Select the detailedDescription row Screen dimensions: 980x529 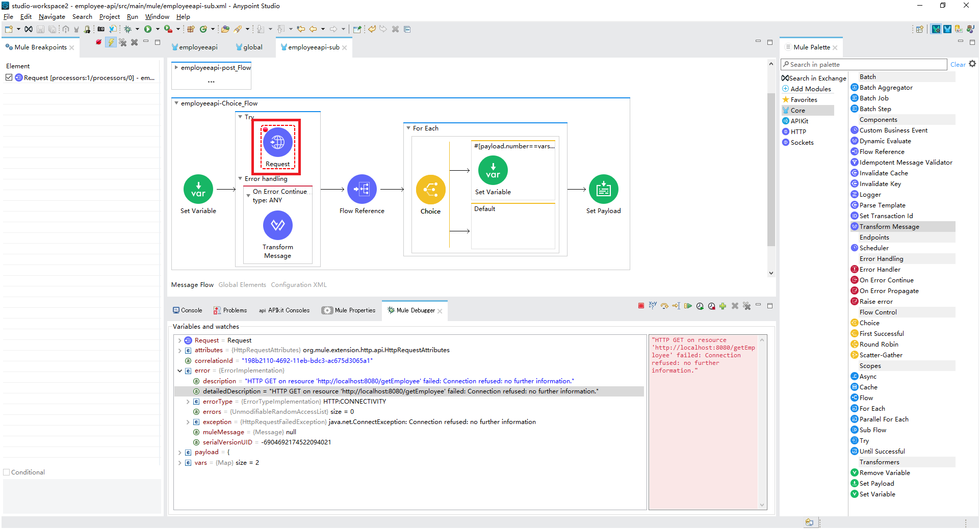pos(409,391)
